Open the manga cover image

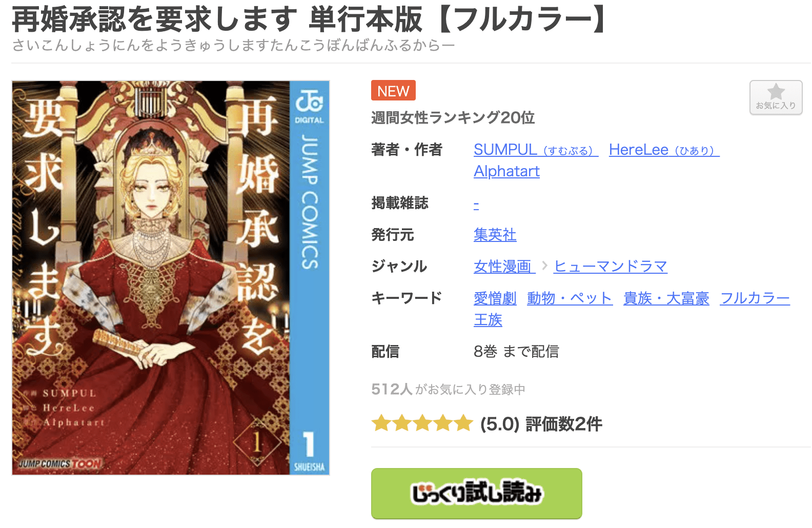[171, 277]
